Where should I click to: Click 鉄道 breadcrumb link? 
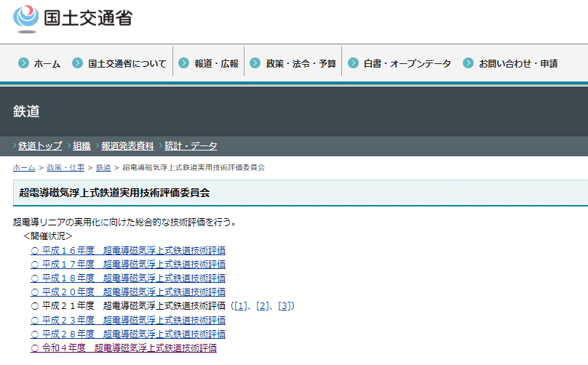point(103,168)
